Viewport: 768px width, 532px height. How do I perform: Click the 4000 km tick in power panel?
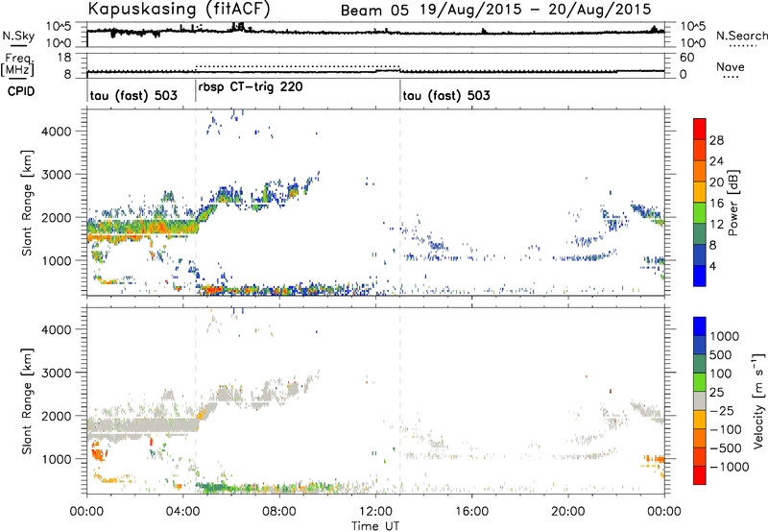pos(56,132)
